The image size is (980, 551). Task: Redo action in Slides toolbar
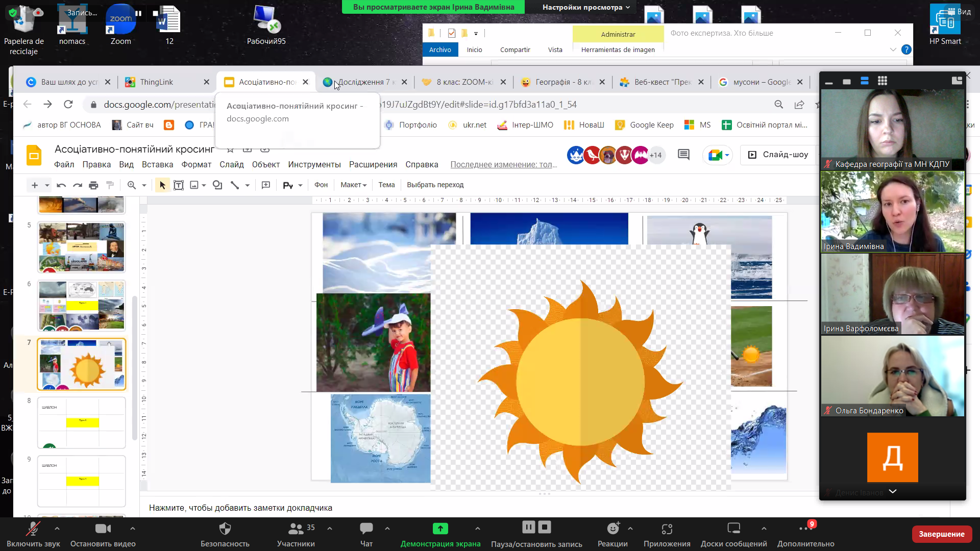pyautogui.click(x=78, y=185)
